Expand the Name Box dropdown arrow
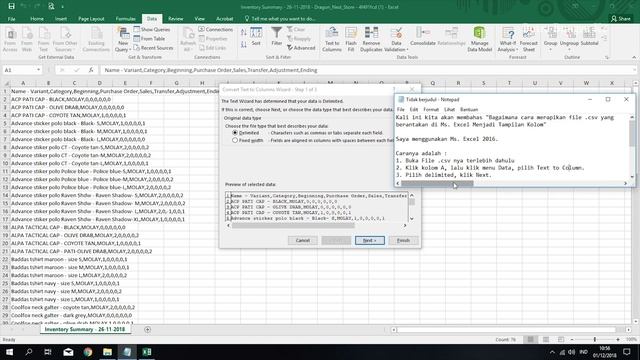This screenshot has width=640, height=360. [38, 70]
